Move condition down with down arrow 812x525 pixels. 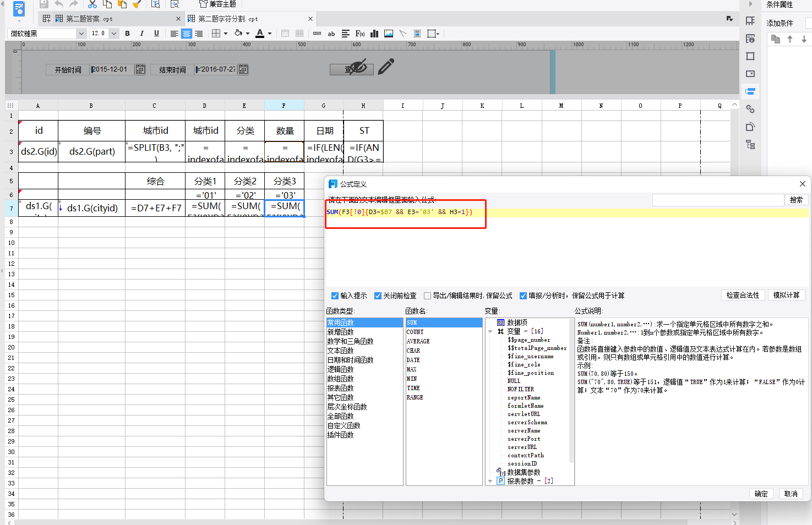pos(804,39)
